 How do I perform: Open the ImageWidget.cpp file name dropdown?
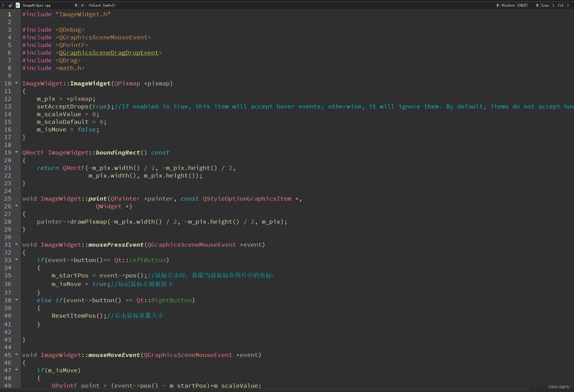point(37,5)
